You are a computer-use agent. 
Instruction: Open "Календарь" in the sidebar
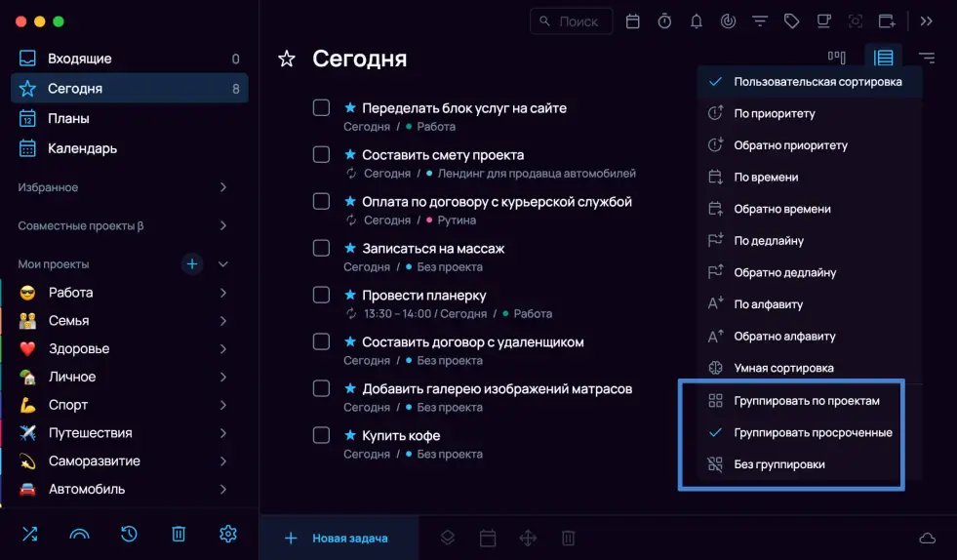[x=82, y=148]
